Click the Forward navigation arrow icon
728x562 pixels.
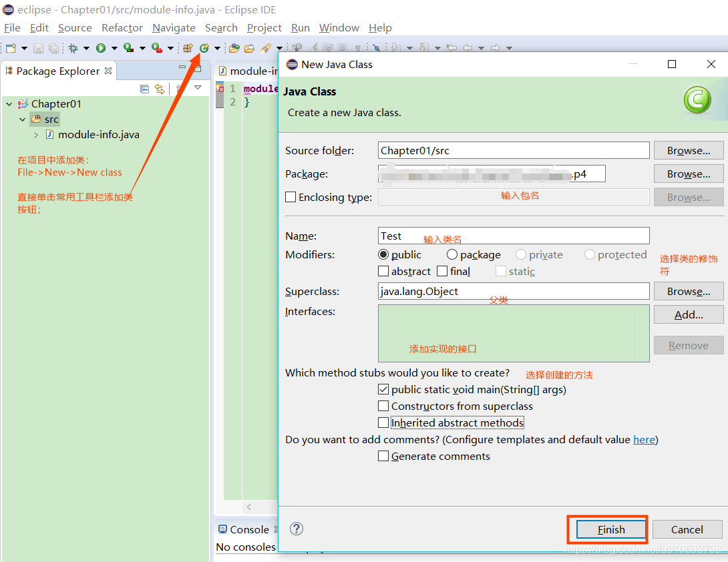coord(496,48)
